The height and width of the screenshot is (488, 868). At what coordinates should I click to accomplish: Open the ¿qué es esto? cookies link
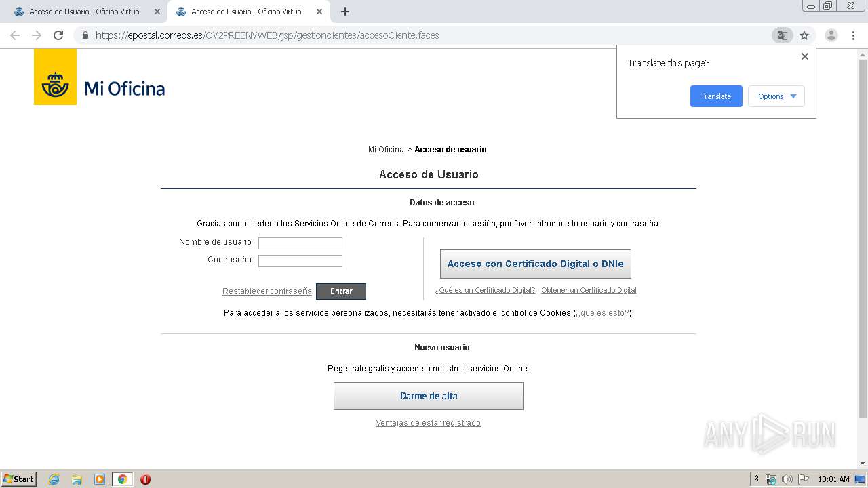pyautogui.click(x=603, y=313)
